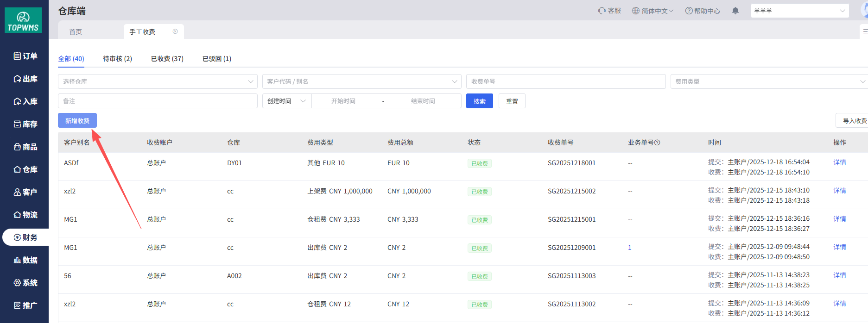Click the notification bell icon
Screen dimensions: 868x323
click(x=735, y=11)
